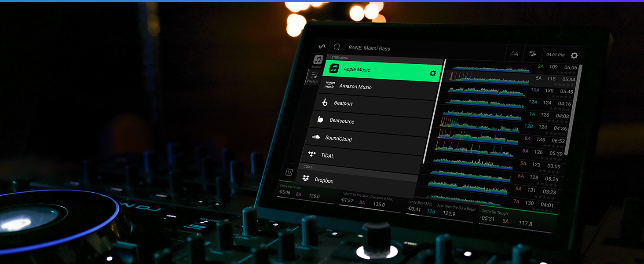Click the 122.9 BPM deck value
Screen dimensions: 644x264
[449, 213]
